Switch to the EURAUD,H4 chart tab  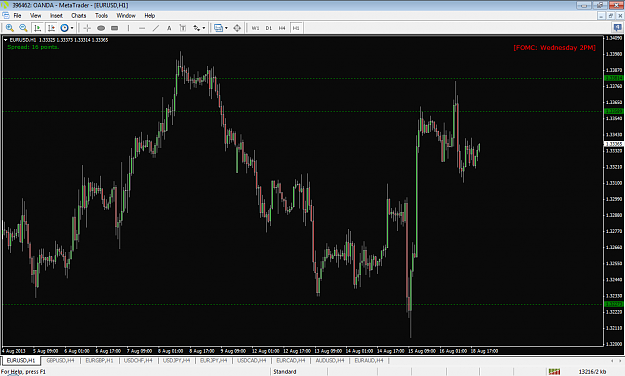(x=369, y=360)
